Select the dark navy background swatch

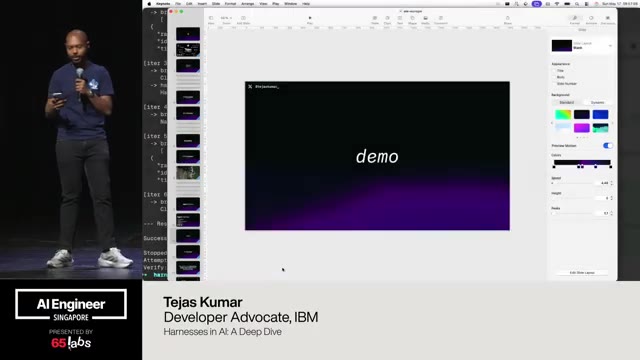[582, 115]
